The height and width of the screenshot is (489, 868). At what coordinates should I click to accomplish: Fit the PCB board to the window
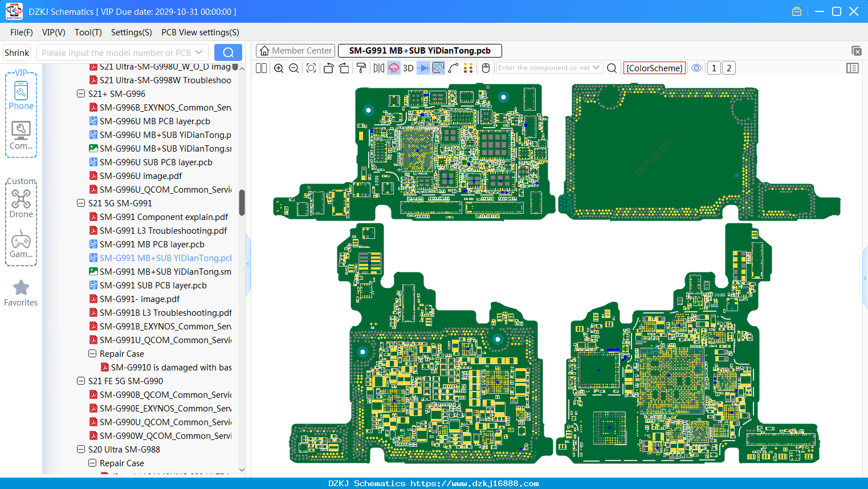pos(311,68)
